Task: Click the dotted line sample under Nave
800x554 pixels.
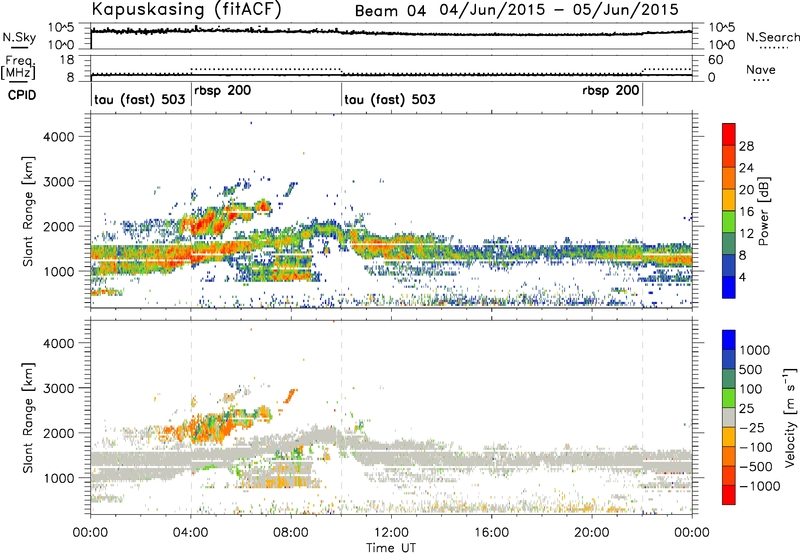Action: coord(762,80)
